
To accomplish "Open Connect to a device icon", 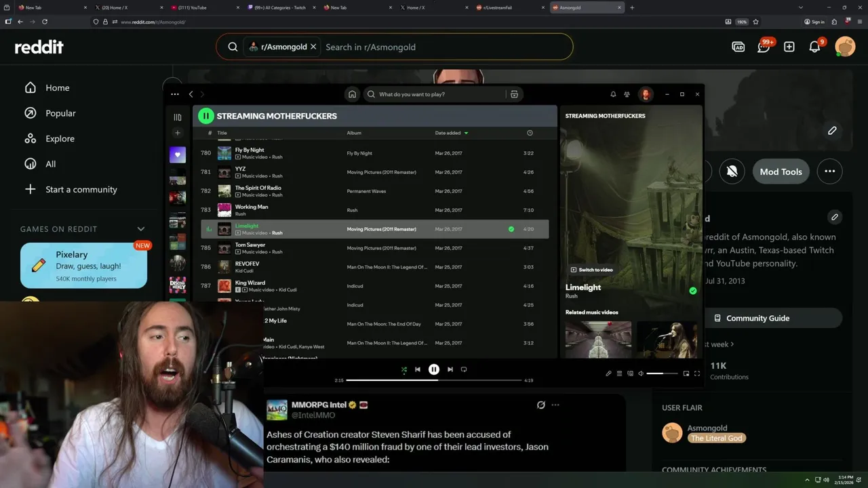I will coord(630,373).
